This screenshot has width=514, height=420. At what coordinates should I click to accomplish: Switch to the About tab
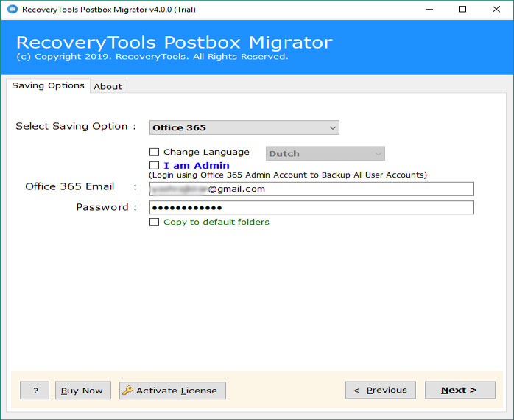coord(108,87)
